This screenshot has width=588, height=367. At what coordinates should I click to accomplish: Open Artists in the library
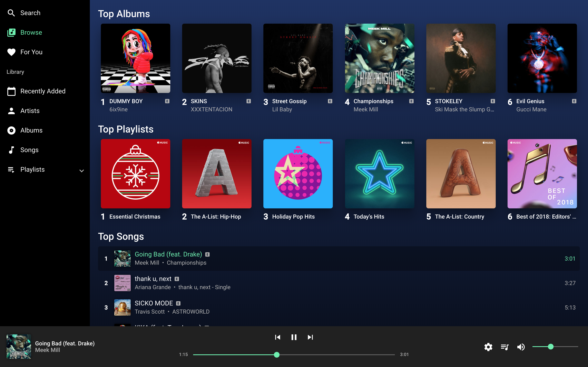30,111
